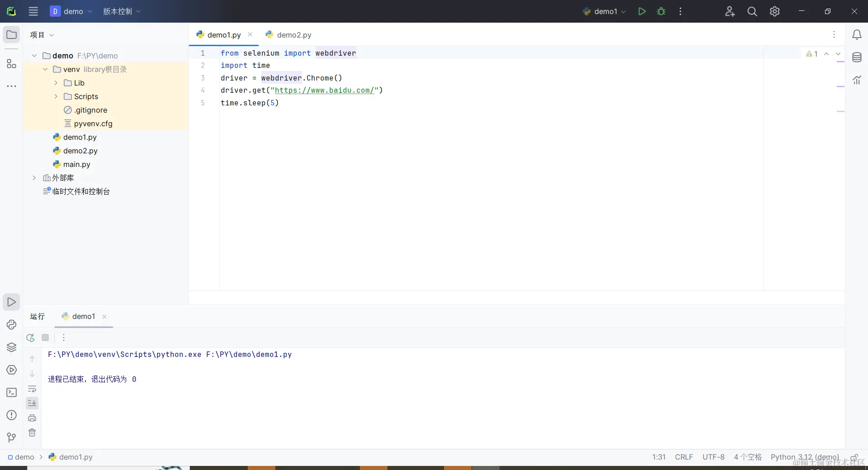Rerun demo1 in the run panel
The height and width of the screenshot is (470, 868).
coord(30,337)
